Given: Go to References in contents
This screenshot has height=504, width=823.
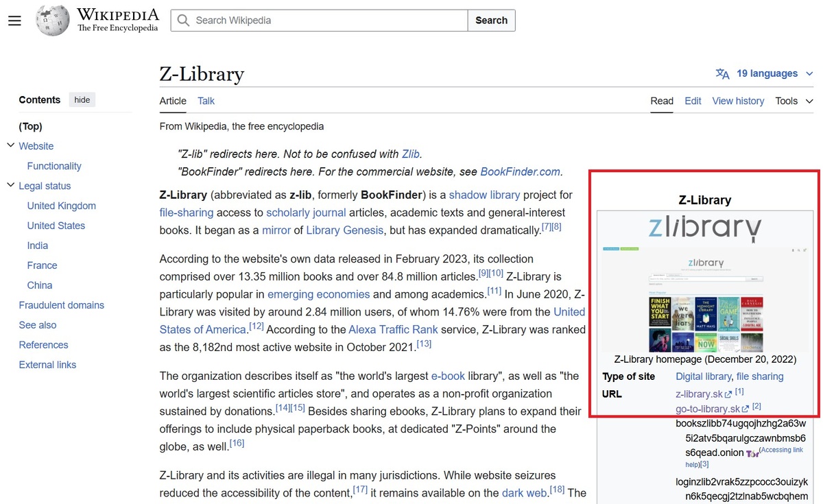Looking at the screenshot, I should (x=43, y=345).
